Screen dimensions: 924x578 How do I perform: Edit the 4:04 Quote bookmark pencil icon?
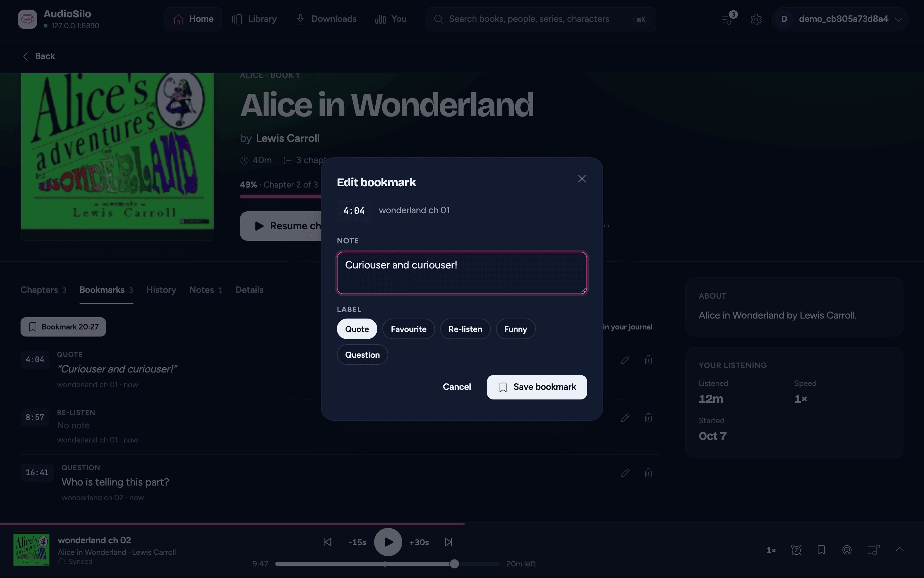[625, 360]
